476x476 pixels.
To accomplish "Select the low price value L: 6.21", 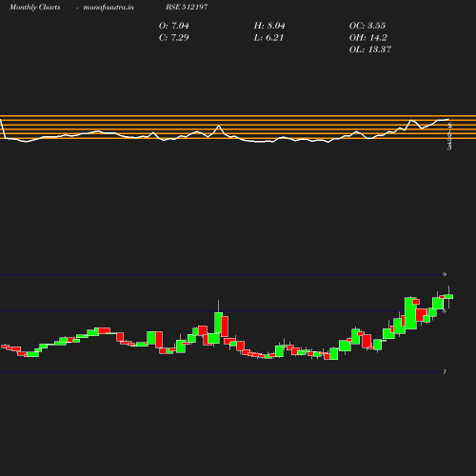I will [268, 37].
